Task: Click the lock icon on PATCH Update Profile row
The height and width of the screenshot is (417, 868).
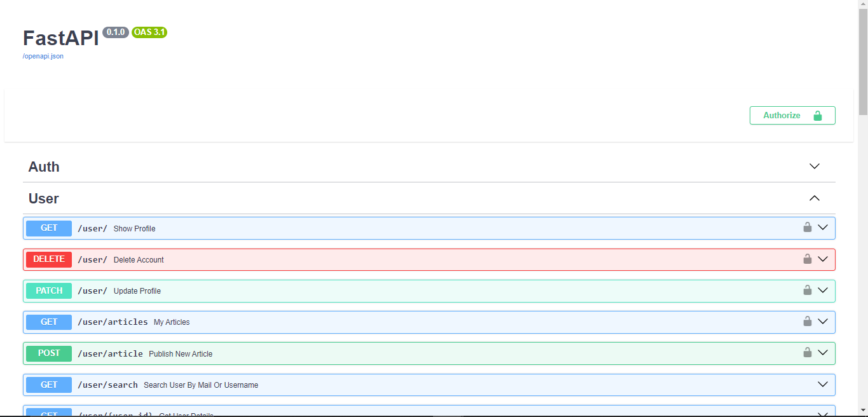Action: (x=807, y=289)
